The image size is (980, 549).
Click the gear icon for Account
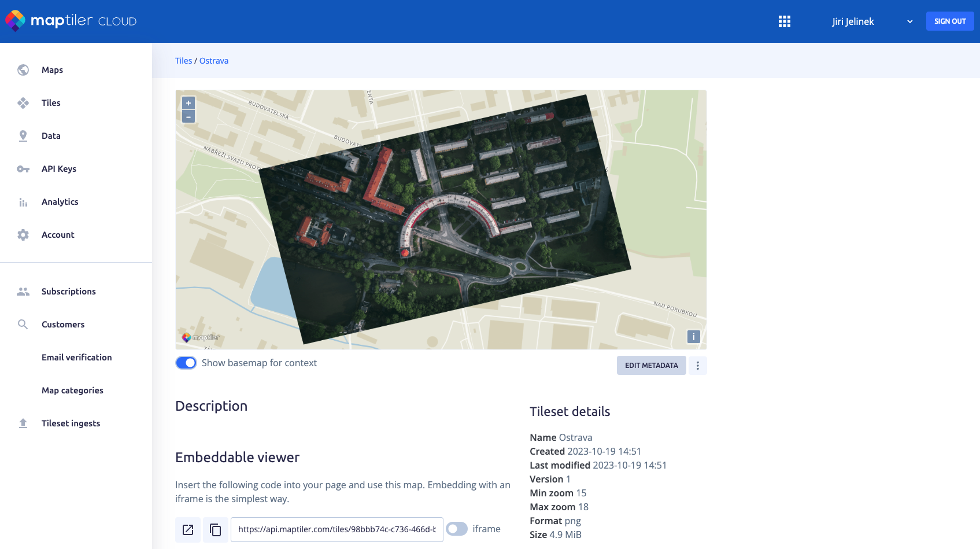(x=23, y=235)
